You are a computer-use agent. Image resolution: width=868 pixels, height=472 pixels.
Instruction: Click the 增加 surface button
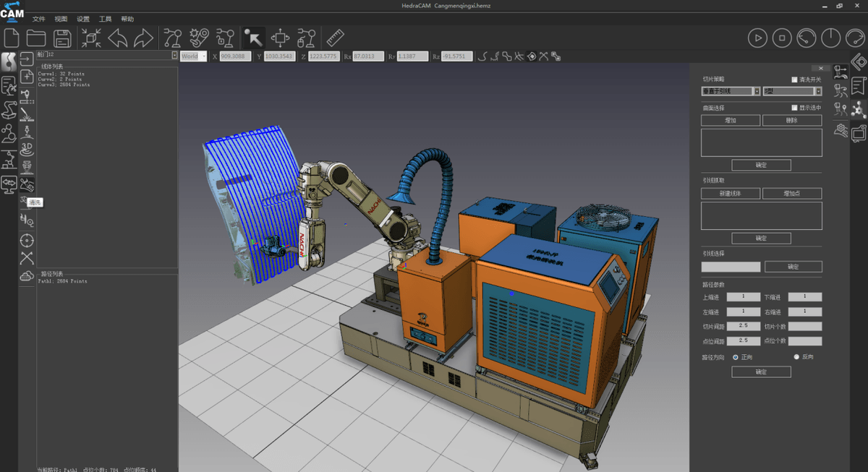point(731,121)
